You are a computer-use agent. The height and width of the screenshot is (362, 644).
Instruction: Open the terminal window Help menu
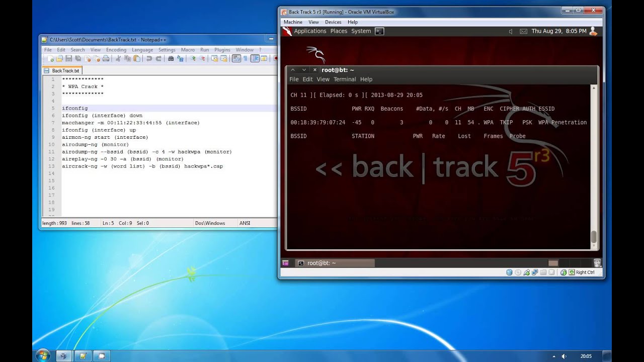[x=366, y=79]
